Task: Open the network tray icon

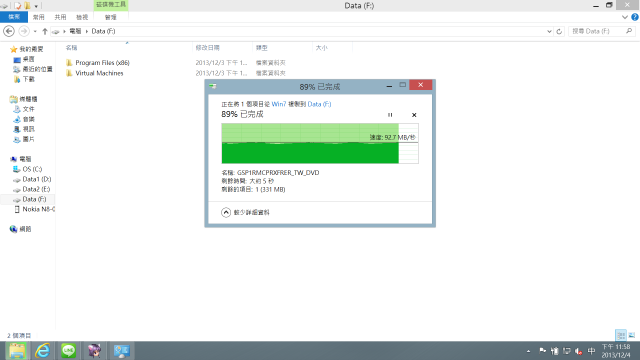Action: click(x=567, y=351)
